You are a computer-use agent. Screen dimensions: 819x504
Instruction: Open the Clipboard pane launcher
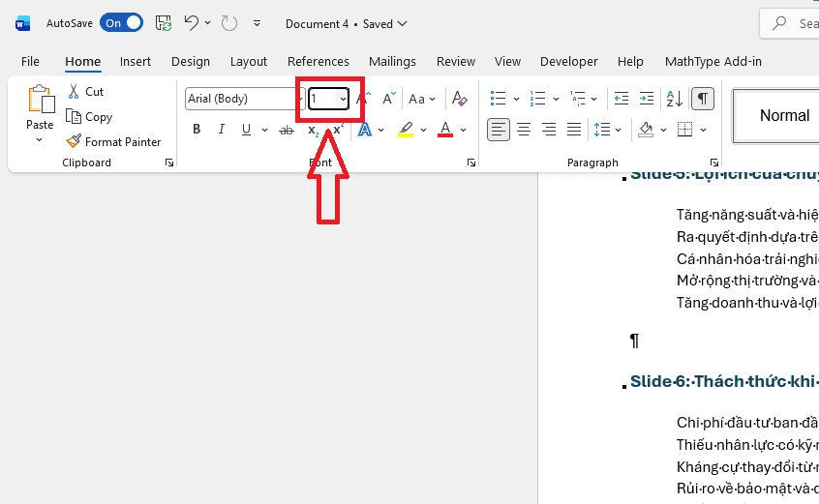(x=169, y=163)
